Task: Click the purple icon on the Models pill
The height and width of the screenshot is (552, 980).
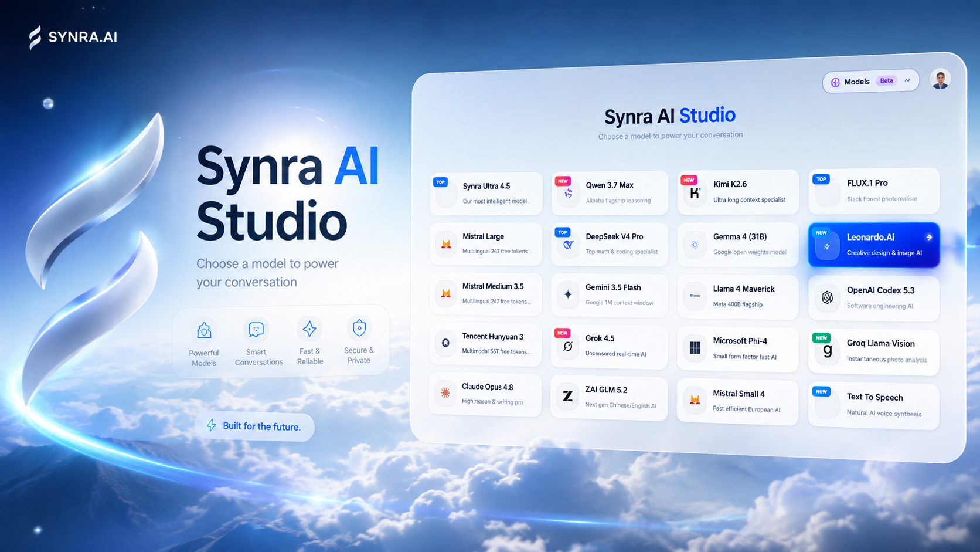Action: (x=835, y=82)
